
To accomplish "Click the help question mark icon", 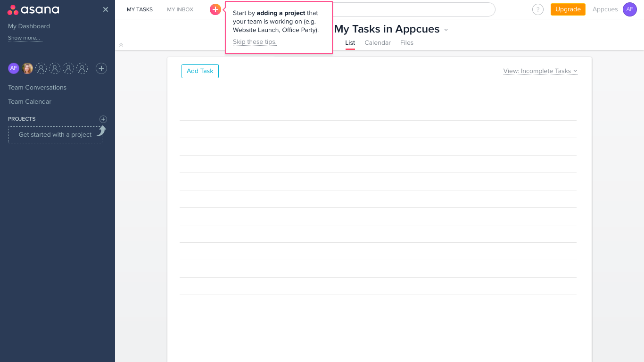I will click(537, 9).
